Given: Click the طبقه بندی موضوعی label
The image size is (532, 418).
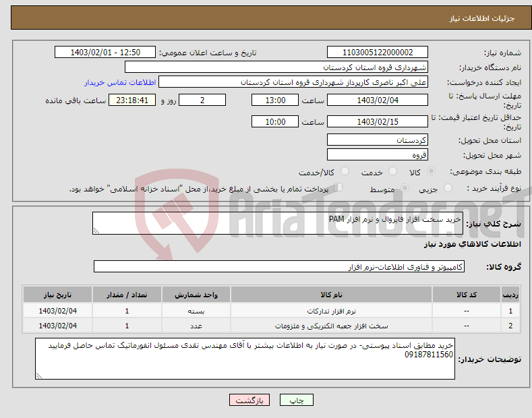Looking at the screenshot, I should click(x=485, y=172).
